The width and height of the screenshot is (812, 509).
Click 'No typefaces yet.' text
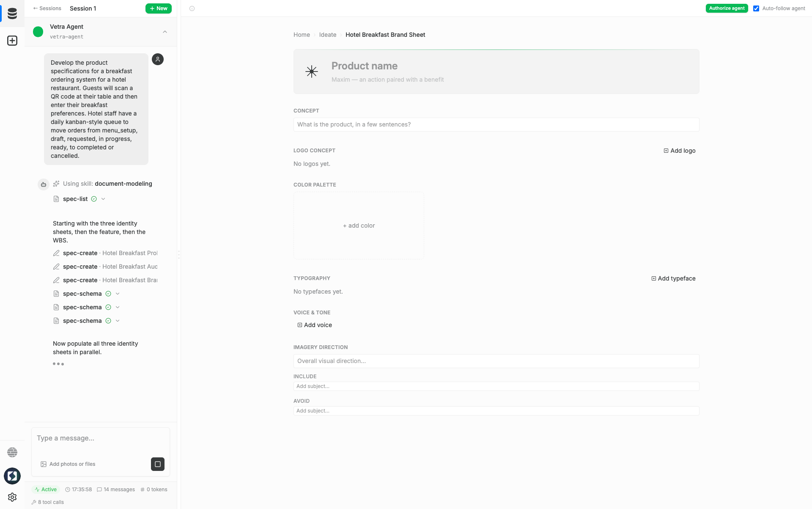pyautogui.click(x=318, y=292)
